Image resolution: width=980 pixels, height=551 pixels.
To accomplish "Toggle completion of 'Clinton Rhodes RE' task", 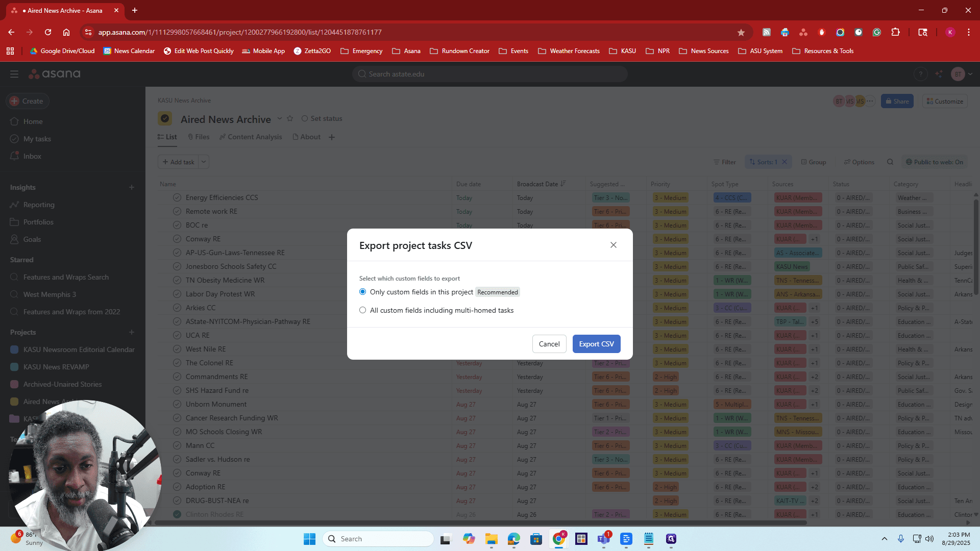I will (177, 514).
